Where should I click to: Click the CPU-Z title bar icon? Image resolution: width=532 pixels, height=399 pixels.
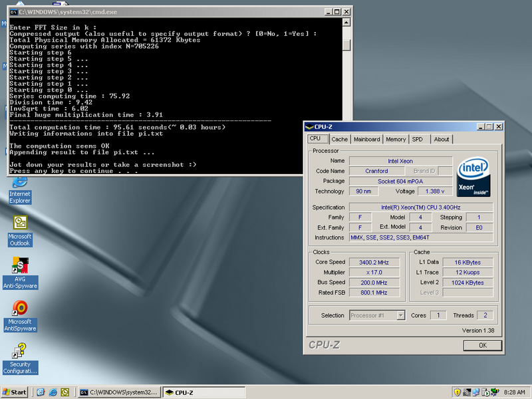point(309,127)
